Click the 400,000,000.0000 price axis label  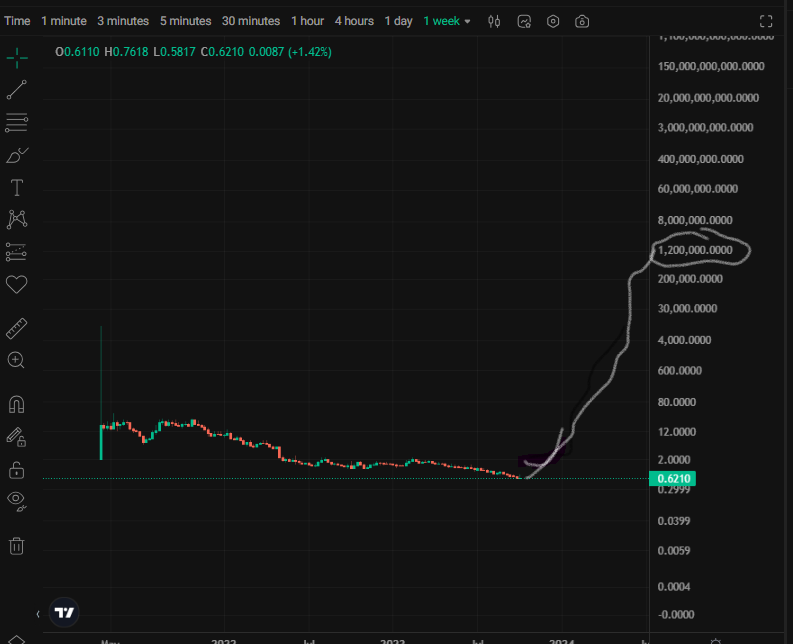700,159
